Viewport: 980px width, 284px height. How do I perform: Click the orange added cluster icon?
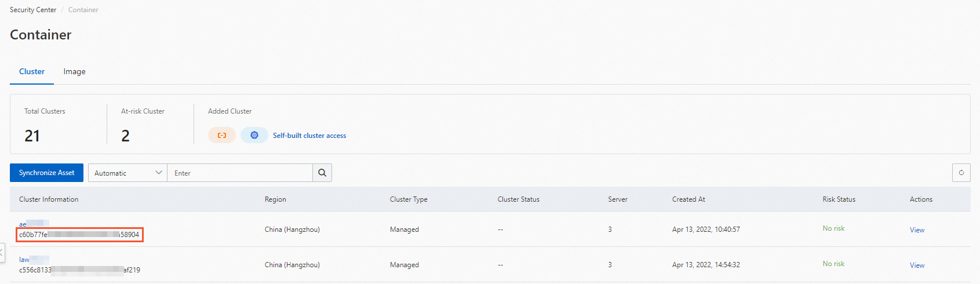pyautogui.click(x=222, y=135)
